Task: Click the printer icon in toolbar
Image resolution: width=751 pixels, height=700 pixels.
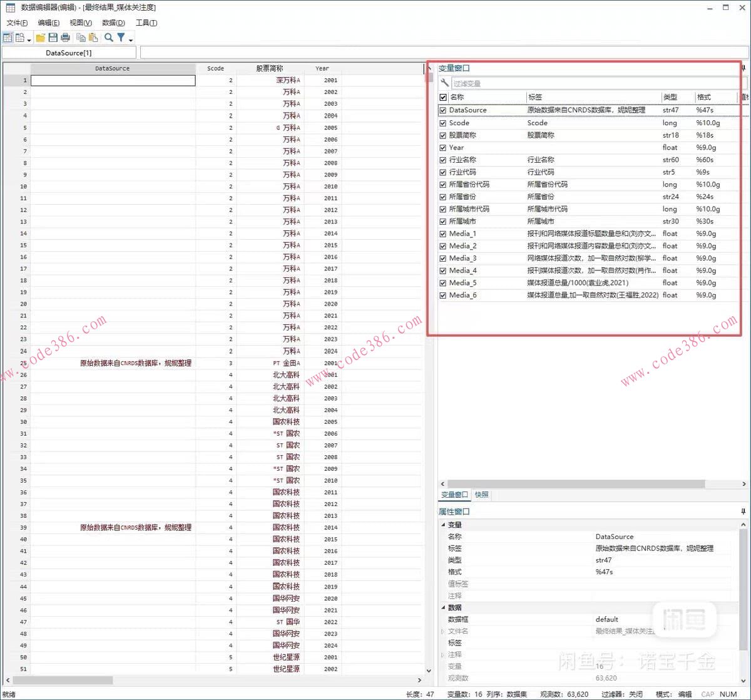Action: pos(65,38)
